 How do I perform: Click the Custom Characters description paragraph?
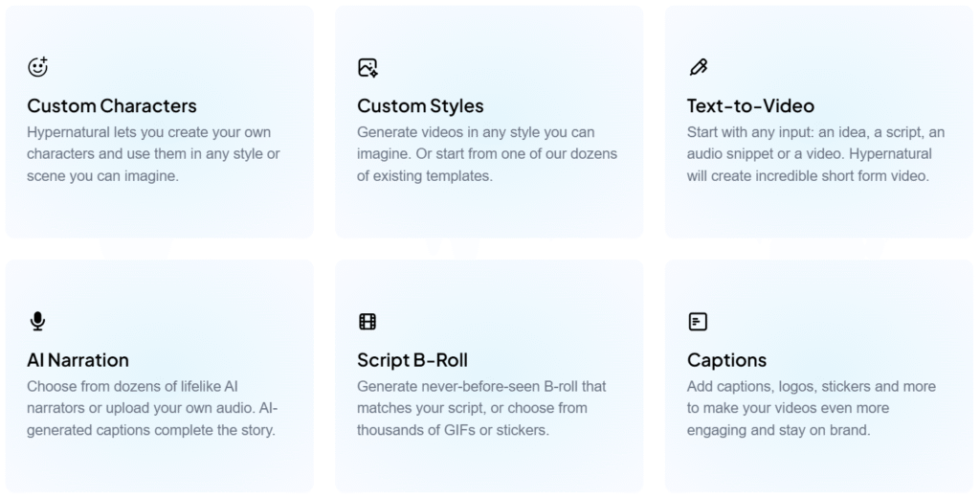(153, 154)
